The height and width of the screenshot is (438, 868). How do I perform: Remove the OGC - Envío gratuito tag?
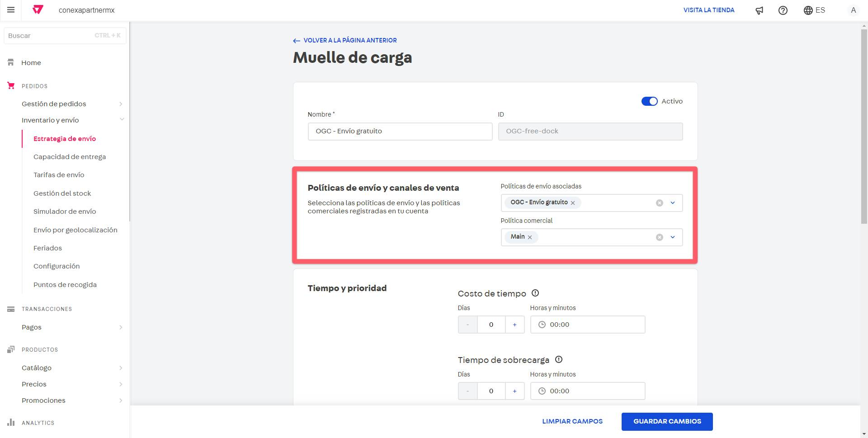[573, 203]
